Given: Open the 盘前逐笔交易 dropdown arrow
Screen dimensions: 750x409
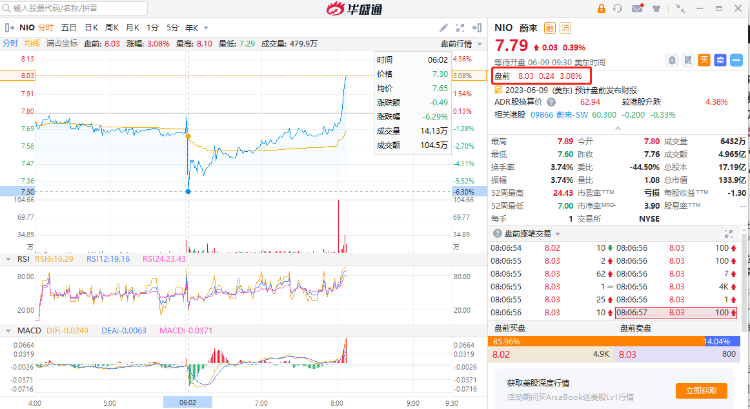Looking at the screenshot, I should point(558,234).
